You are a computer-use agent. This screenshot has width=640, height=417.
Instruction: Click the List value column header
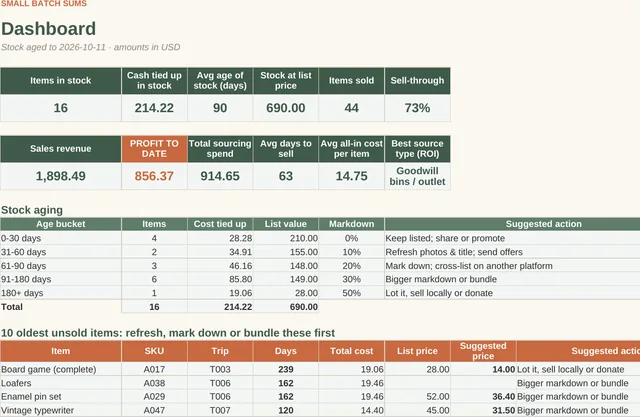tap(286, 224)
